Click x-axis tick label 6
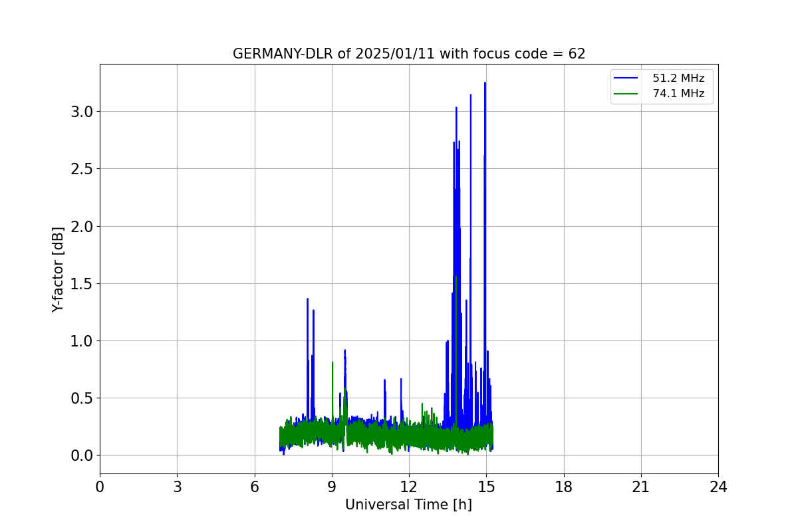 click(x=255, y=487)
